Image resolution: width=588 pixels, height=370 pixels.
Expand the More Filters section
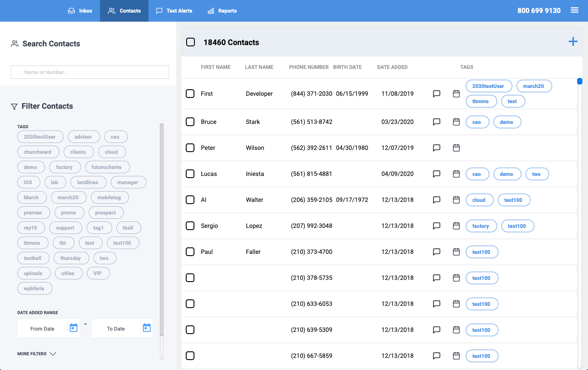pos(37,354)
